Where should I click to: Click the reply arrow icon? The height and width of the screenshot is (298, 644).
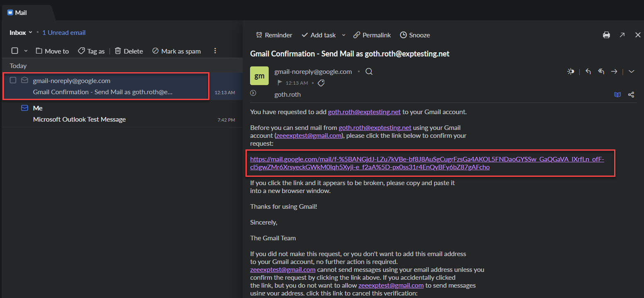588,72
